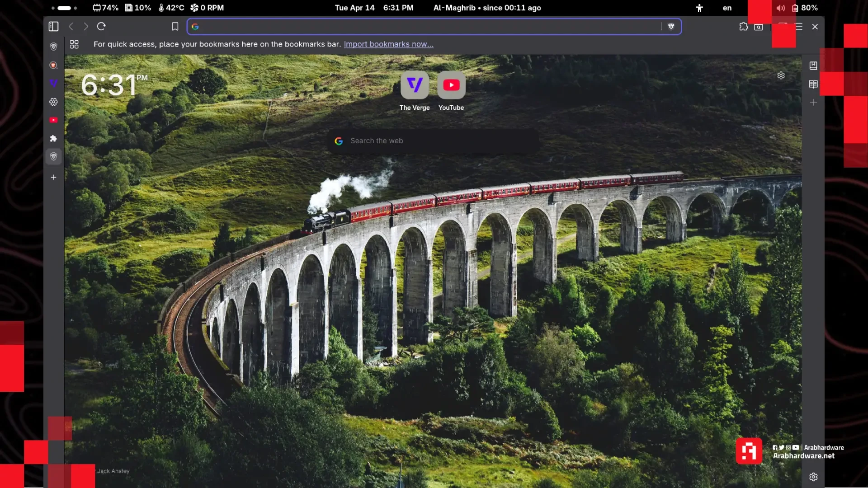Switch to YouTube vertical tab
The height and width of the screenshot is (488, 868).
click(53, 120)
